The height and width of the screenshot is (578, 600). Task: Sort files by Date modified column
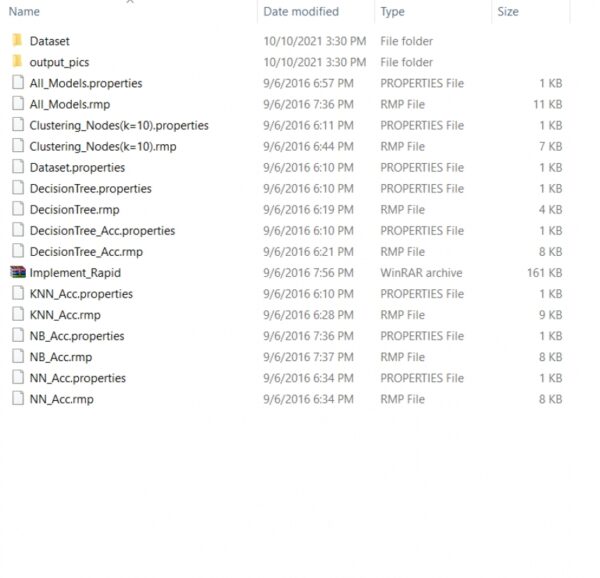tap(301, 11)
